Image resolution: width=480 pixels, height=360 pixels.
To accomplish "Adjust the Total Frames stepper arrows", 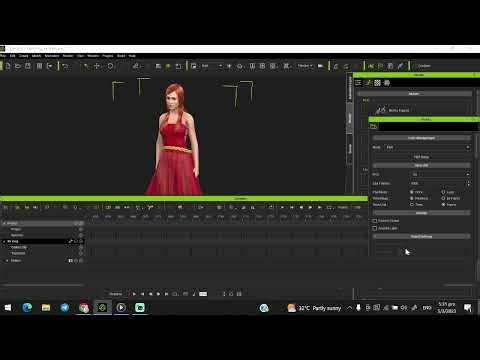I will tap(468, 183).
